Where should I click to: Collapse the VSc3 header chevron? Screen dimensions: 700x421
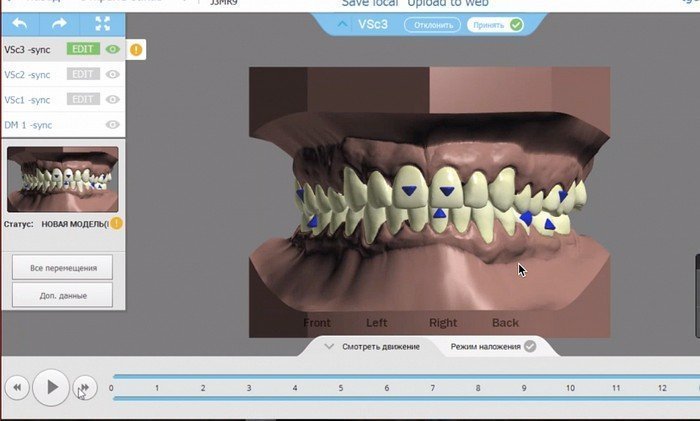tap(342, 24)
